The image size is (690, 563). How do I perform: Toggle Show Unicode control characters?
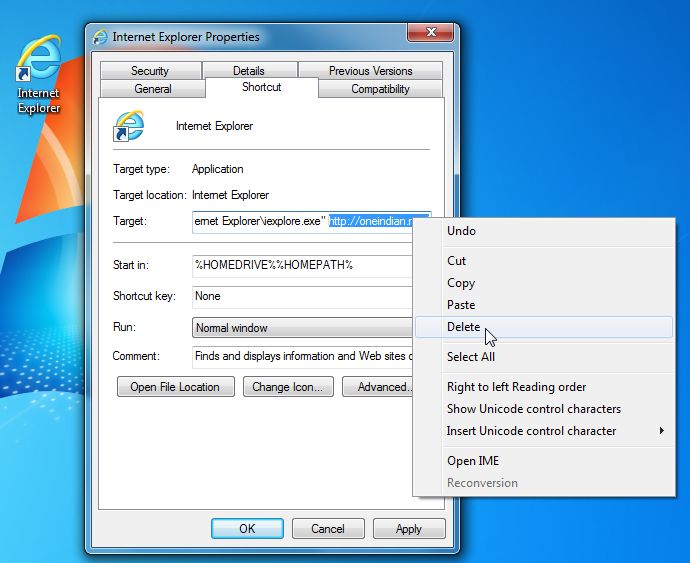coord(544,409)
